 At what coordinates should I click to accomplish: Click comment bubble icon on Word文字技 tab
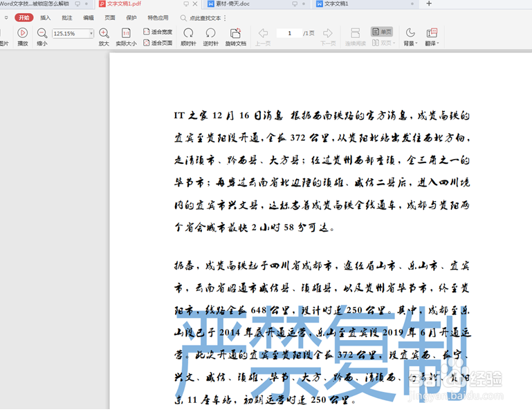pyautogui.click(x=77, y=3)
